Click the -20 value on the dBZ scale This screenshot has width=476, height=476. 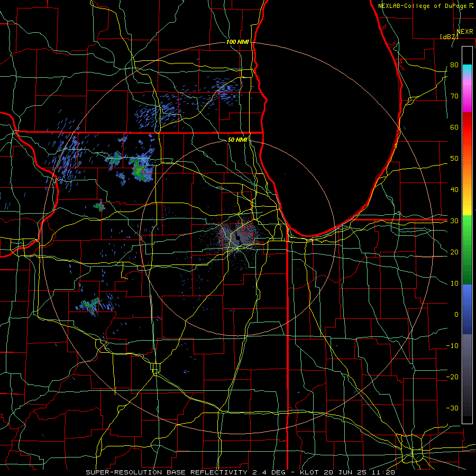click(452, 377)
